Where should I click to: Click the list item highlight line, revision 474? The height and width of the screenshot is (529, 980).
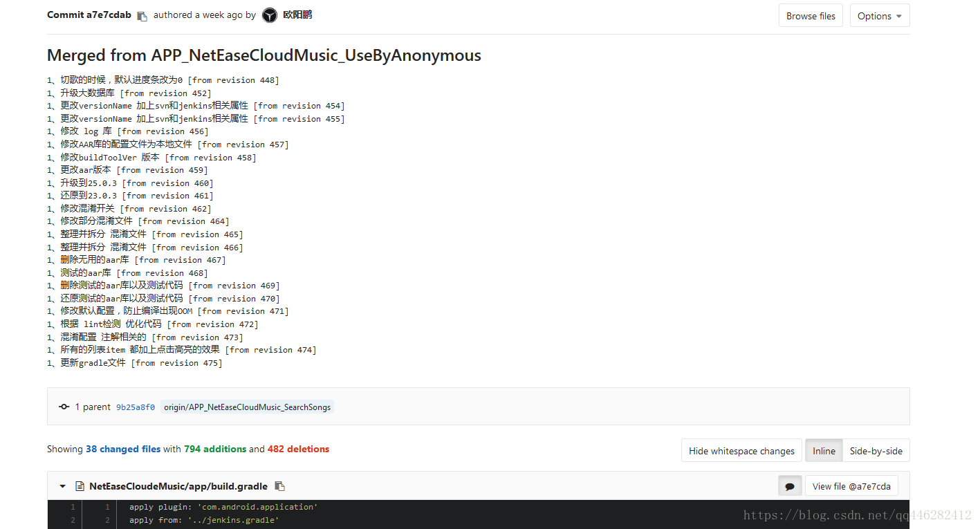click(182, 350)
